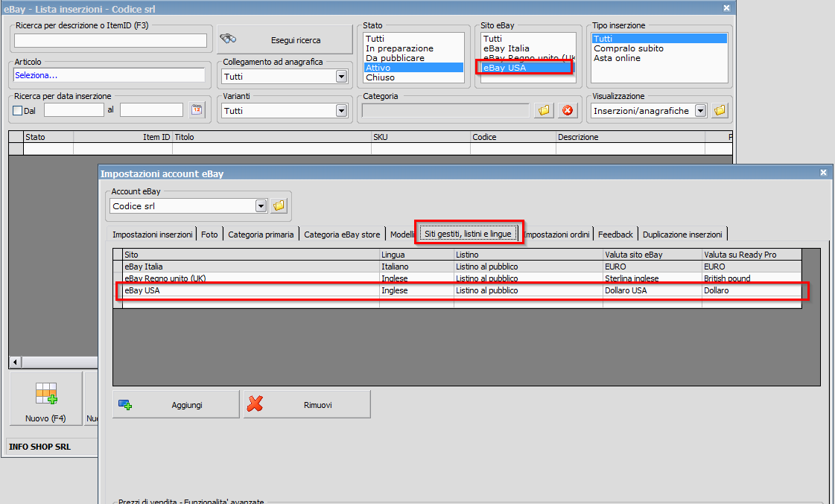Select Da pubblicare in Stato list
Viewport: 835px width, 504px height.
[413, 58]
